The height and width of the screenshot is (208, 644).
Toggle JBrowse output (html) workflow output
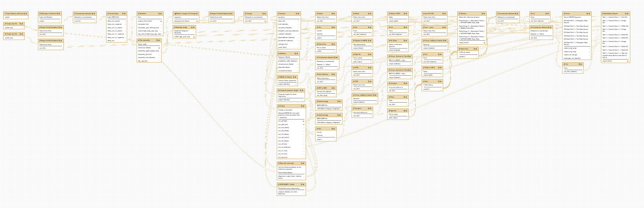tap(484, 43)
